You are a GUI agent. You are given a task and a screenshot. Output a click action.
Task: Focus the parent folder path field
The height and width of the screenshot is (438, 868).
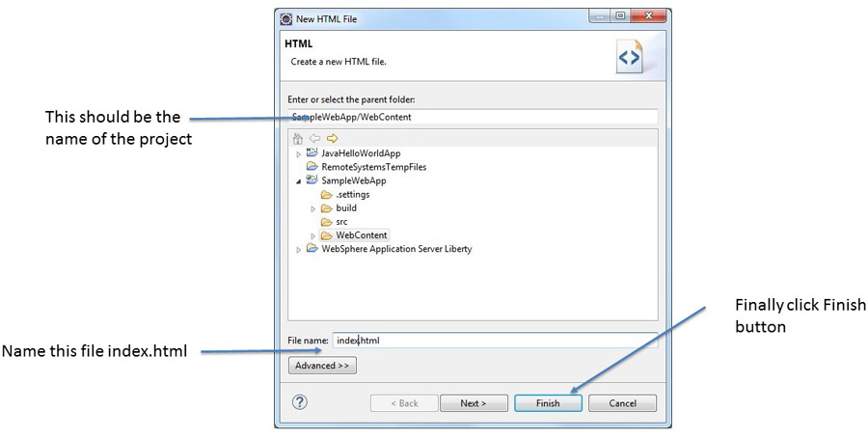pos(473,117)
